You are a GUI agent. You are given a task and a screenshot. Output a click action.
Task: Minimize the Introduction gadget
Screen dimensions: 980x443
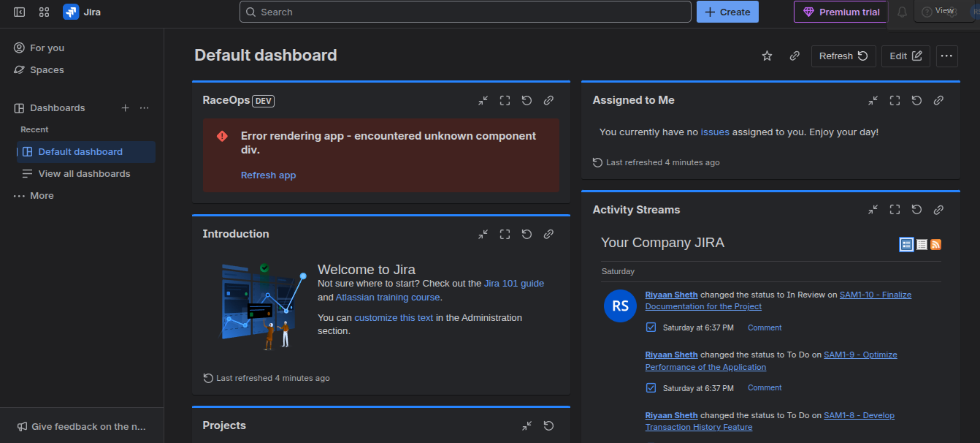[483, 235]
